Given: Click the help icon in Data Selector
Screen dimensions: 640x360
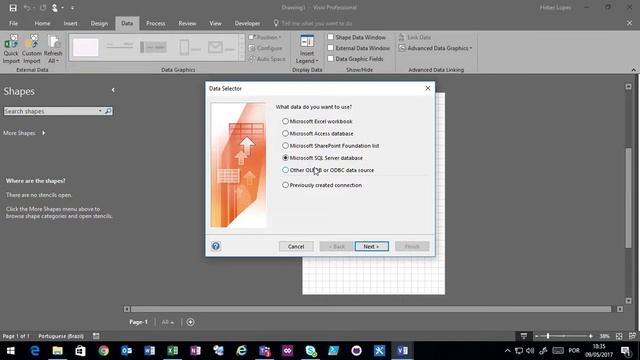Looking at the screenshot, I should 216,246.
